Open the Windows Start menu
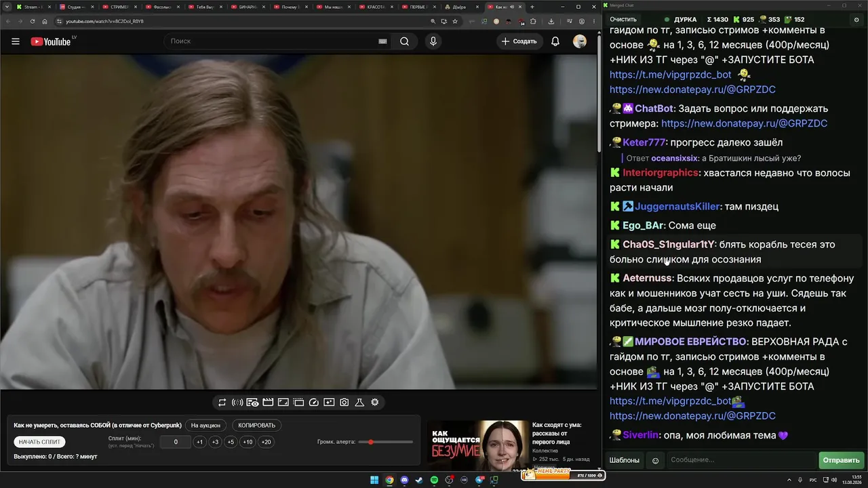Viewport: 868px width, 488px height. coord(374,481)
